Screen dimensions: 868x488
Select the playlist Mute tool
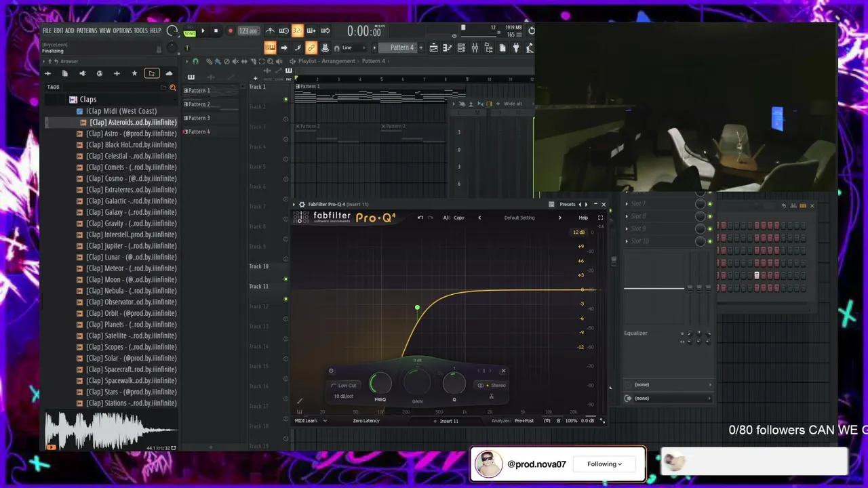pos(235,61)
